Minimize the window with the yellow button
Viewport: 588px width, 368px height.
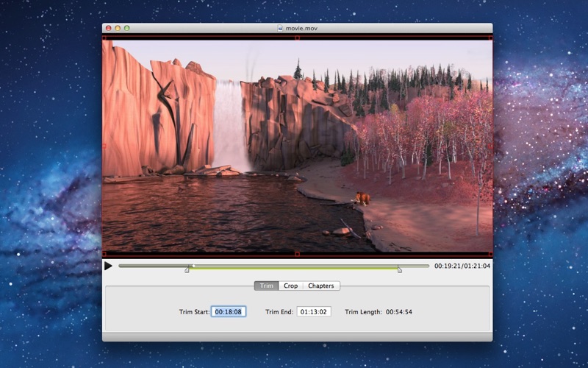pyautogui.click(x=118, y=28)
